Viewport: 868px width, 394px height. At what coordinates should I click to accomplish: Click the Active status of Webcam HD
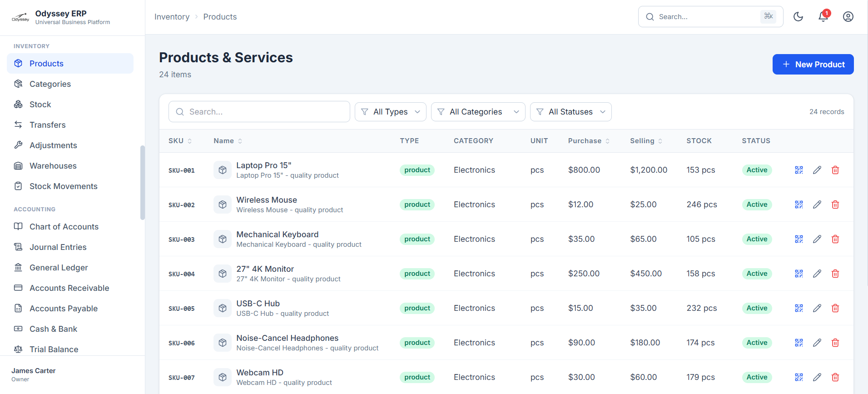pos(757,377)
